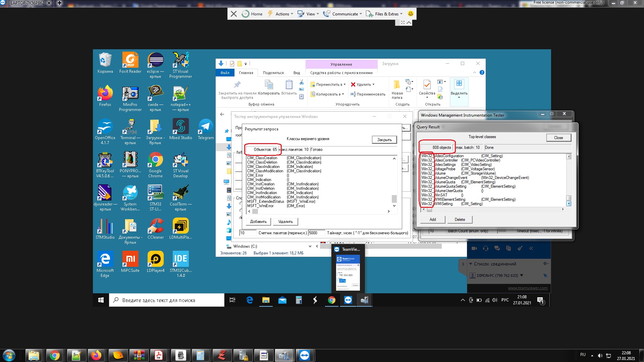Open Explorer help with the blue question mark

click(x=482, y=72)
